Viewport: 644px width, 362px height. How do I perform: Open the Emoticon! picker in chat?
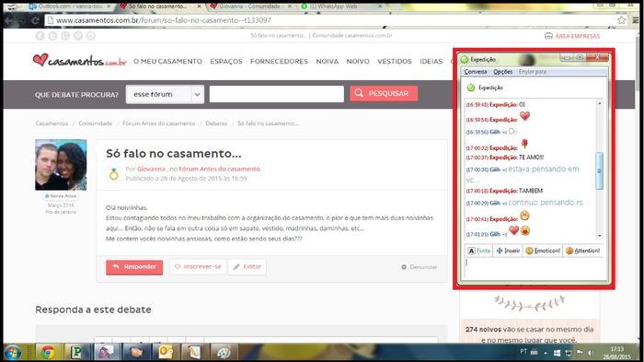pos(543,251)
